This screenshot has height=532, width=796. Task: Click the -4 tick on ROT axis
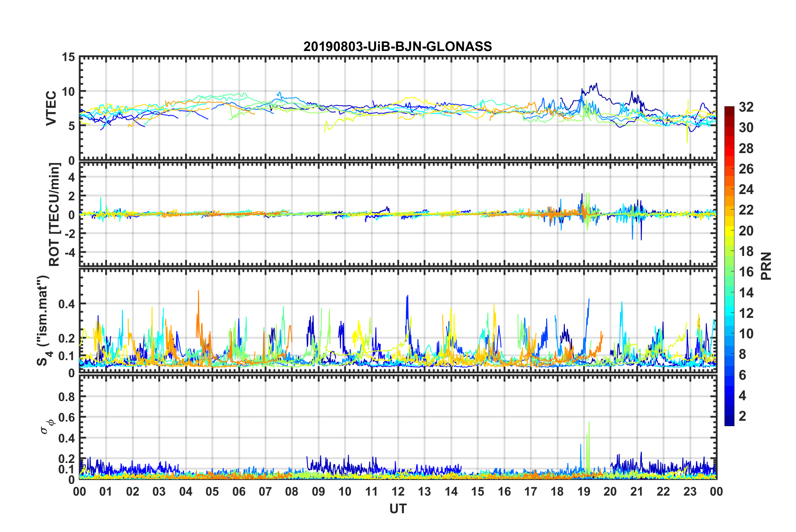pyautogui.click(x=70, y=253)
